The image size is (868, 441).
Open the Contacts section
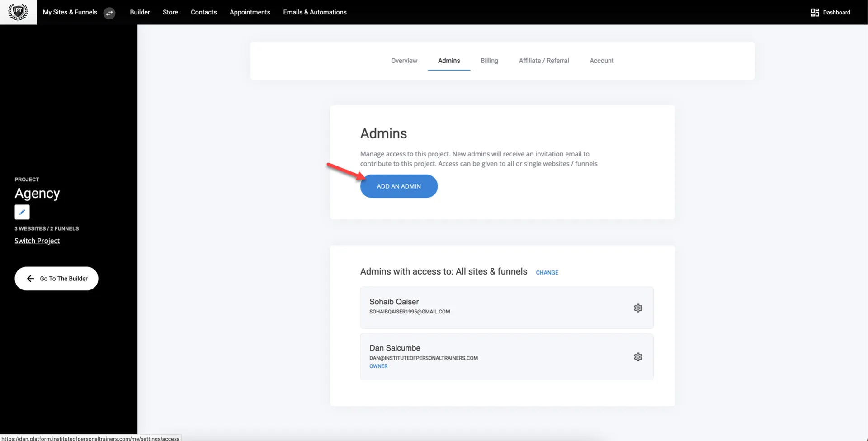pos(203,12)
